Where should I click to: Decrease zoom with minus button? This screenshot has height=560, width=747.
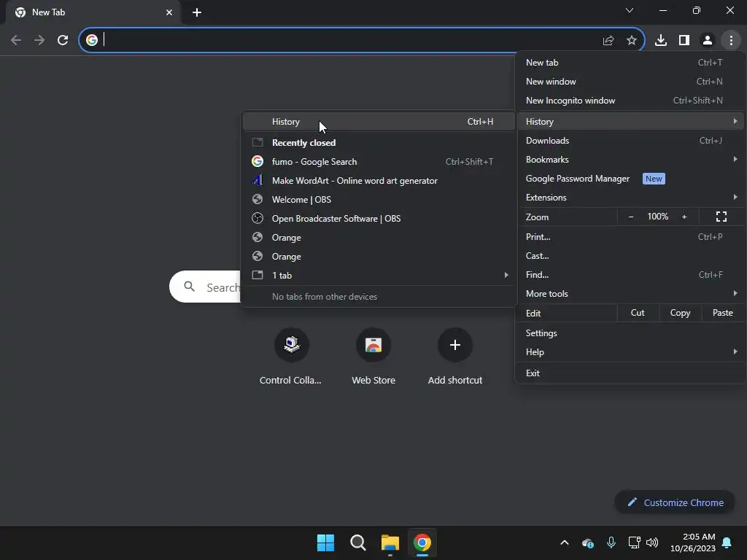click(x=631, y=217)
